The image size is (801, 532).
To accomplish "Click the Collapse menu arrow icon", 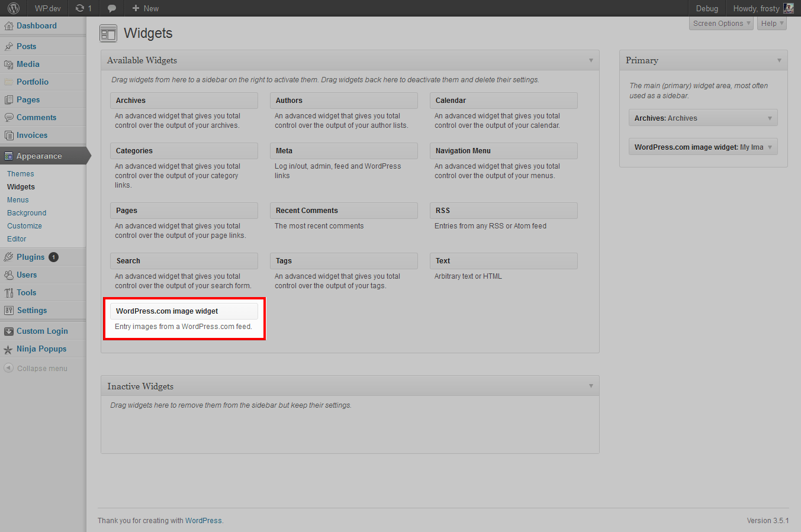I will click(x=8, y=368).
